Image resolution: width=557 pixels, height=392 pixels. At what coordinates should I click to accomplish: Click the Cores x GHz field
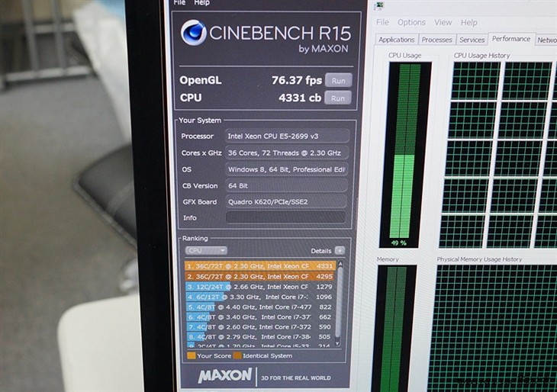pyautogui.click(x=287, y=153)
